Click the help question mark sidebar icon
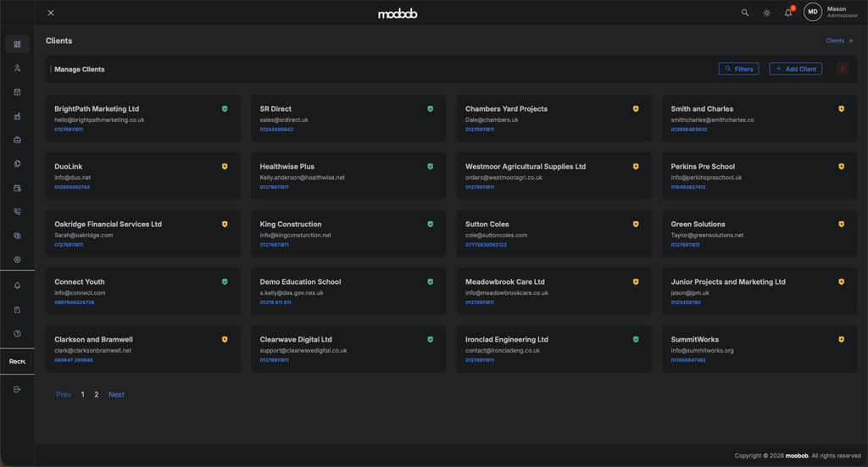Viewport: 868px width, 467px height. pyautogui.click(x=17, y=334)
